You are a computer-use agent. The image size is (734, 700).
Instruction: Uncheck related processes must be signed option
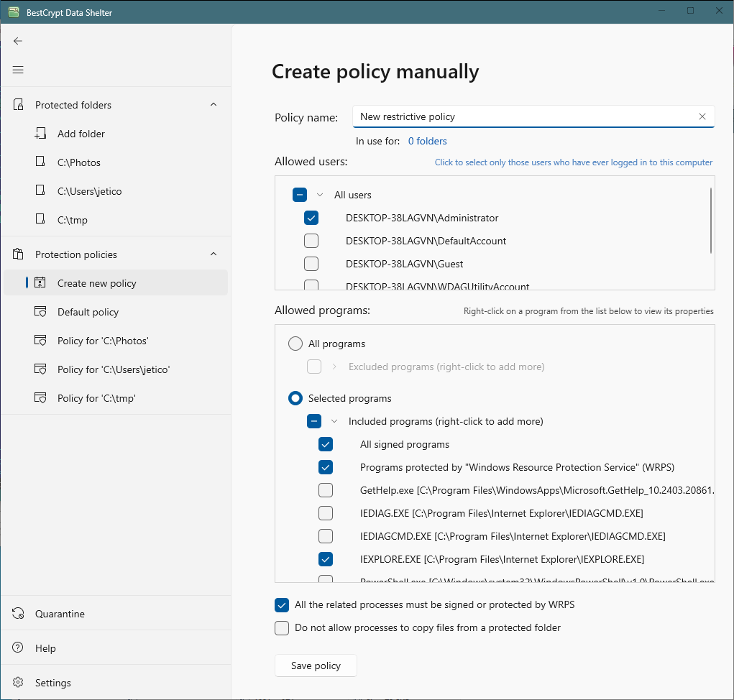(282, 605)
